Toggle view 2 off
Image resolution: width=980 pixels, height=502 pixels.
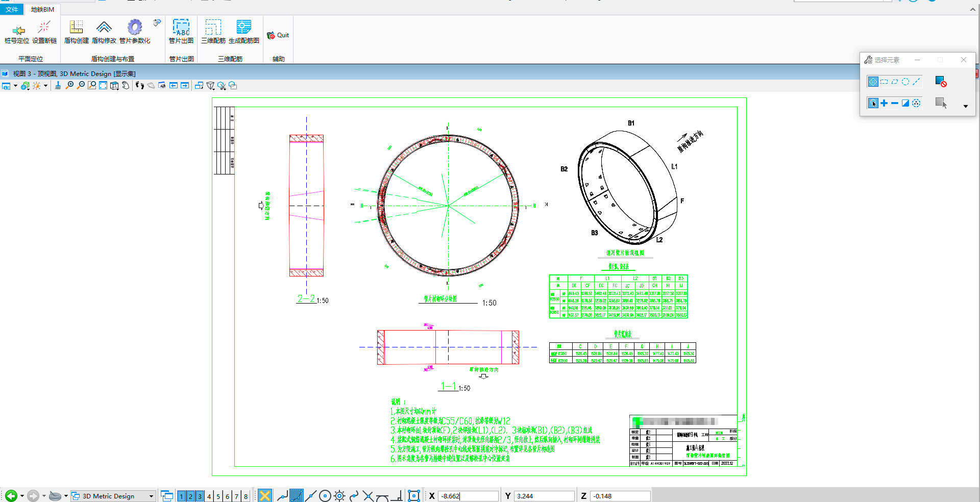tap(190, 496)
